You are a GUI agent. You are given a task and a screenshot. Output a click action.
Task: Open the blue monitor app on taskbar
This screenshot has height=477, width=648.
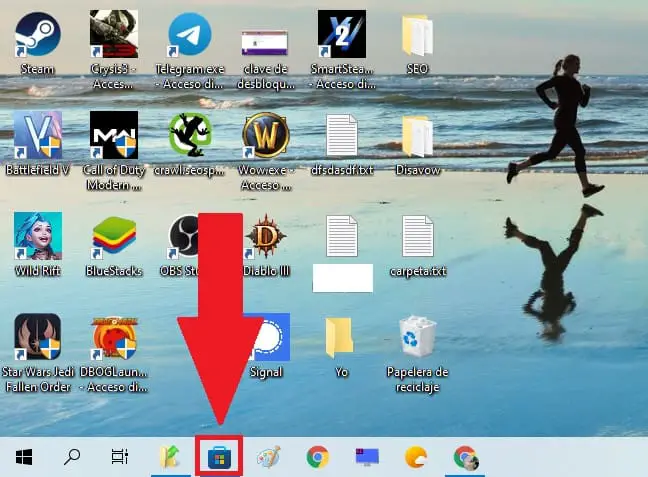pos(367,457)
